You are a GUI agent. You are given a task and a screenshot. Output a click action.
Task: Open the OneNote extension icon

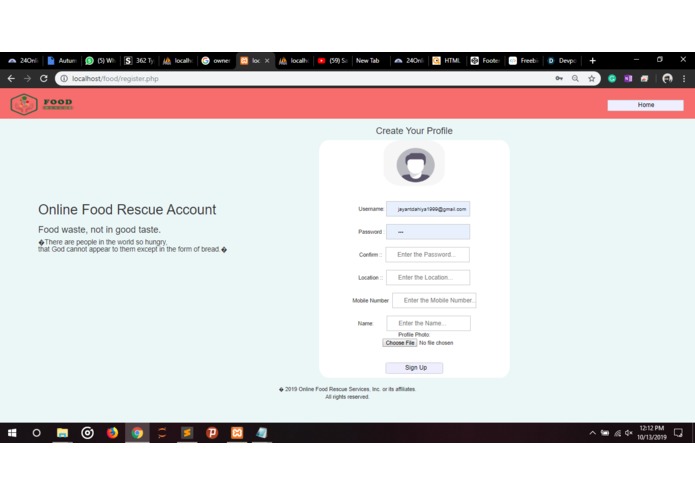point(628,78)
